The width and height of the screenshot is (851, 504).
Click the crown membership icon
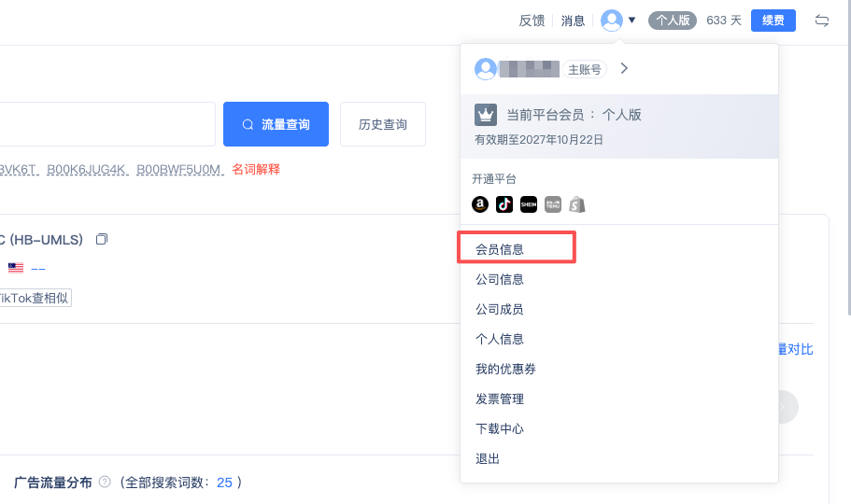[x=485, y=115]
